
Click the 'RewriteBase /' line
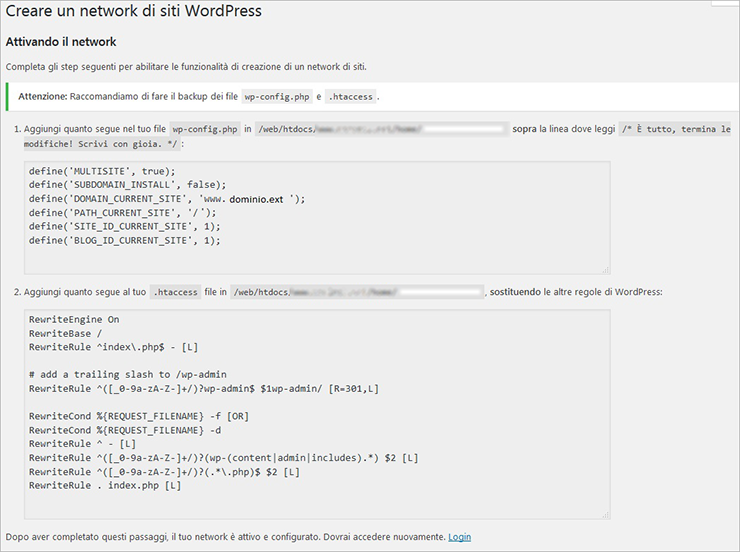(x=65, y=334)
